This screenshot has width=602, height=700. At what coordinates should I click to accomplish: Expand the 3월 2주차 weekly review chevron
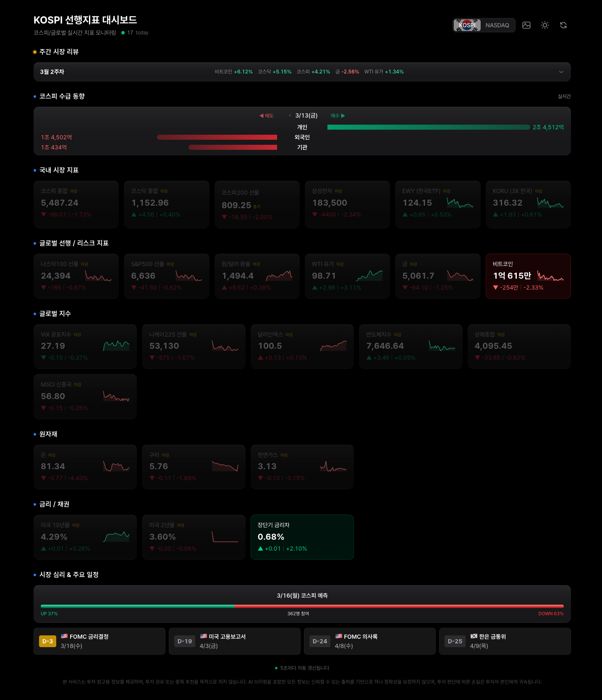tap(561, 72)
